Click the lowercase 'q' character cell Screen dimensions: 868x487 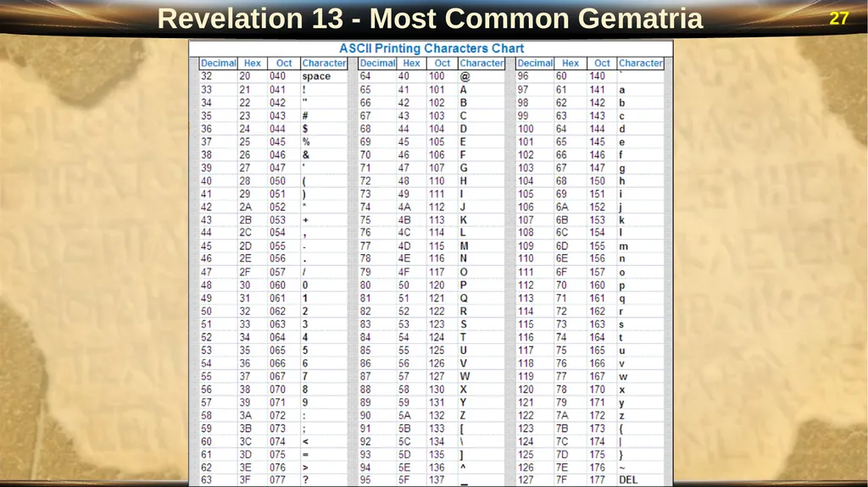point(621,299)
